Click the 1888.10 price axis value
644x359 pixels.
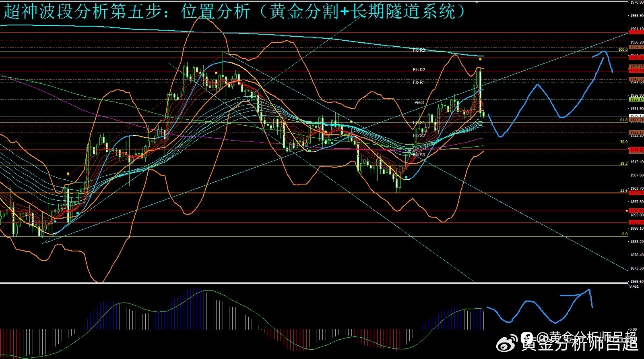click(637, 228)
